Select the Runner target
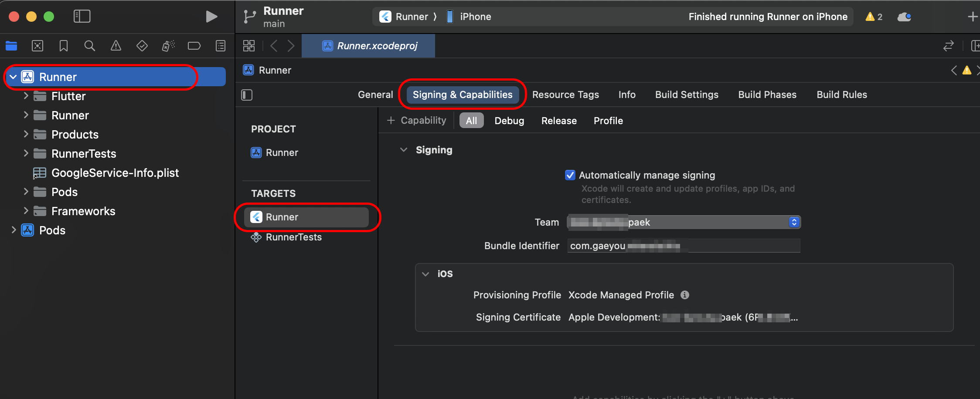980x399 pixels. 306,217
